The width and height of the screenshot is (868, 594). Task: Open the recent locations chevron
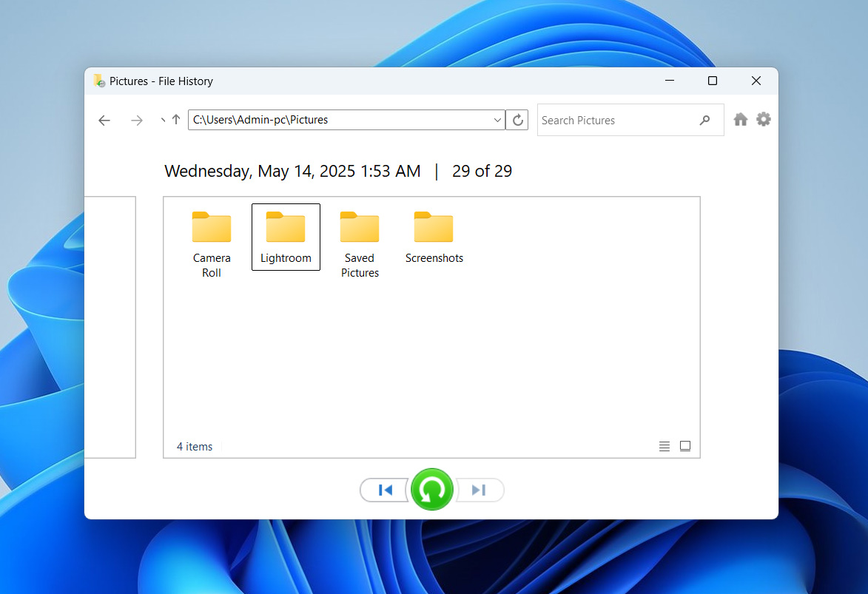click(x=163, y=120)
